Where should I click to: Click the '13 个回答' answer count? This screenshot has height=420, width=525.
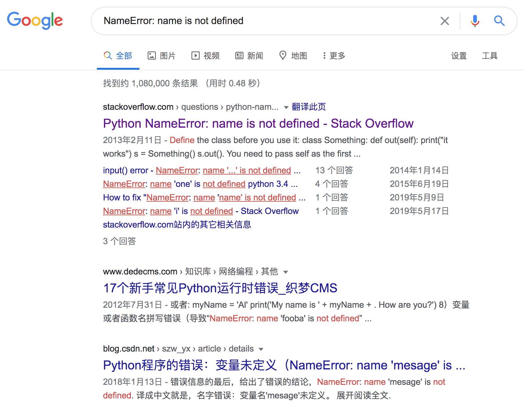[x=334, y=170]
